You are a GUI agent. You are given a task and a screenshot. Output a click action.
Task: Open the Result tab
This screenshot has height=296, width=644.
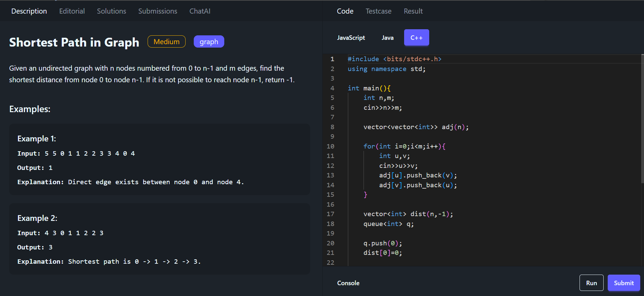point(413,11)
